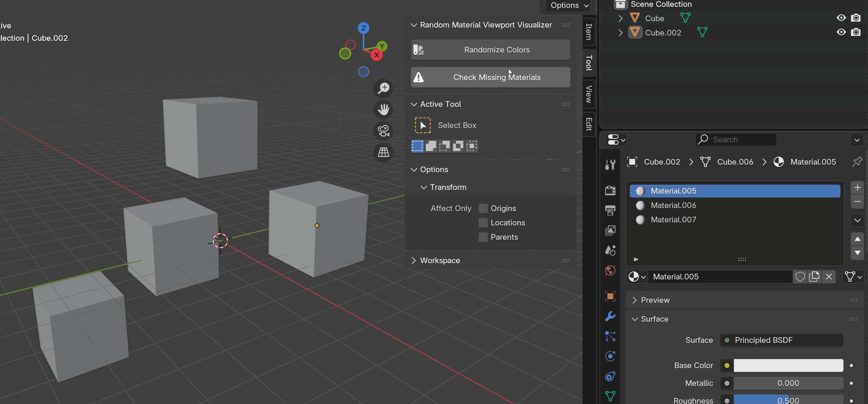Click the zoom viewport magnifier icon
Screen dimensions: 868x404
tap(384, 88)
